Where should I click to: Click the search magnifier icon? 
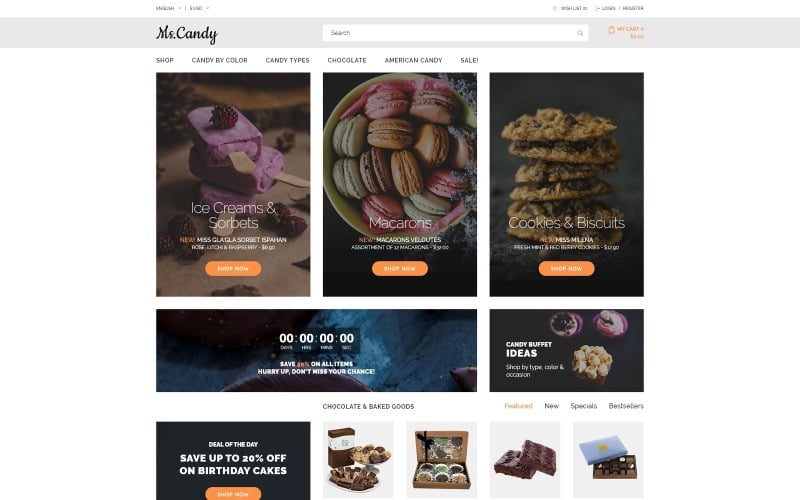[580, 33]
